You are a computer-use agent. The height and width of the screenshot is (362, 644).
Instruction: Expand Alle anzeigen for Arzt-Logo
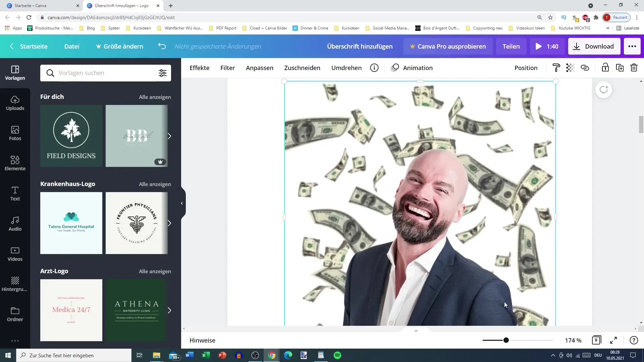(x=155, y=271)
